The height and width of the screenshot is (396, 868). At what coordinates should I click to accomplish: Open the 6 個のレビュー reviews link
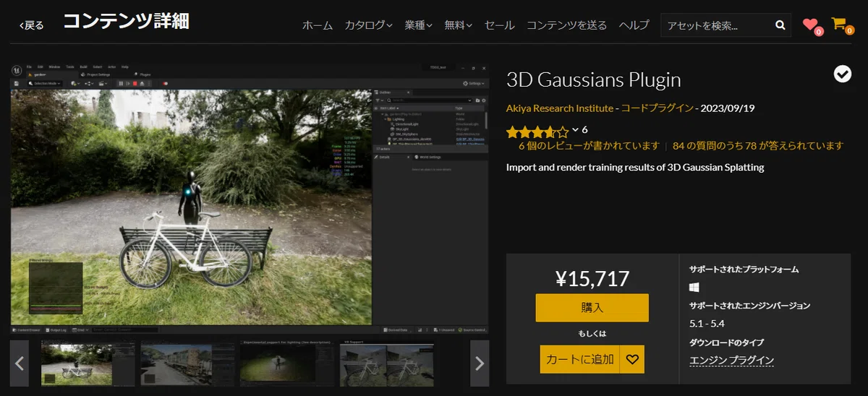click(589, 146)
